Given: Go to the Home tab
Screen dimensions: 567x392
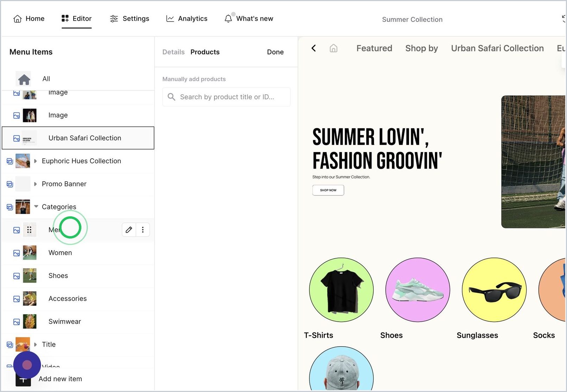Looking at the screenshot, I should (x=29, y=19).
